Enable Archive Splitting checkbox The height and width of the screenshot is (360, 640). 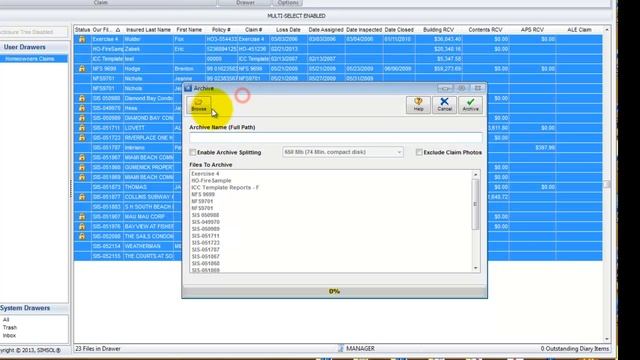193,152
